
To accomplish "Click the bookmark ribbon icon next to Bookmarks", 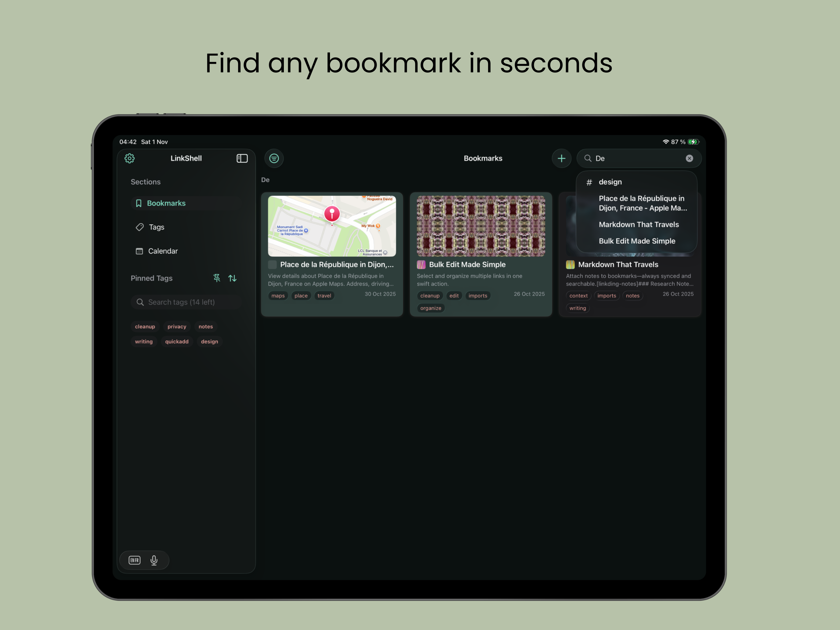I will [x=139, y=203].
